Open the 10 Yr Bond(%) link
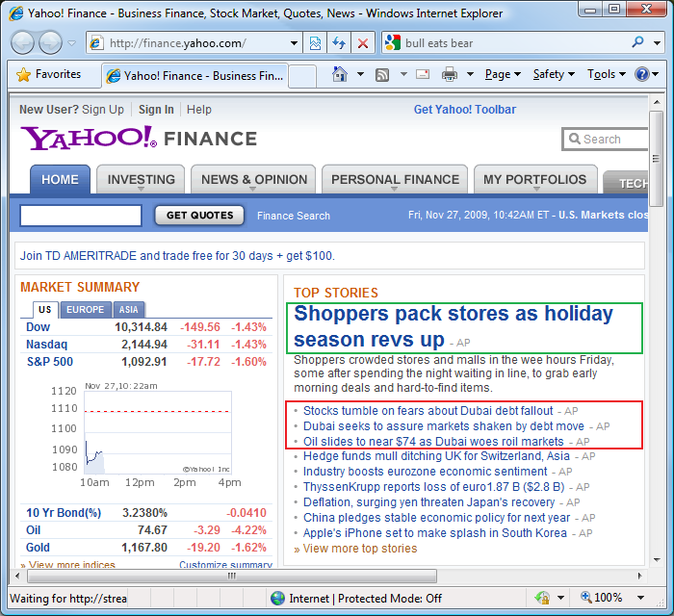The height and width of the screenshot is (616, 674). click(64, 513)
